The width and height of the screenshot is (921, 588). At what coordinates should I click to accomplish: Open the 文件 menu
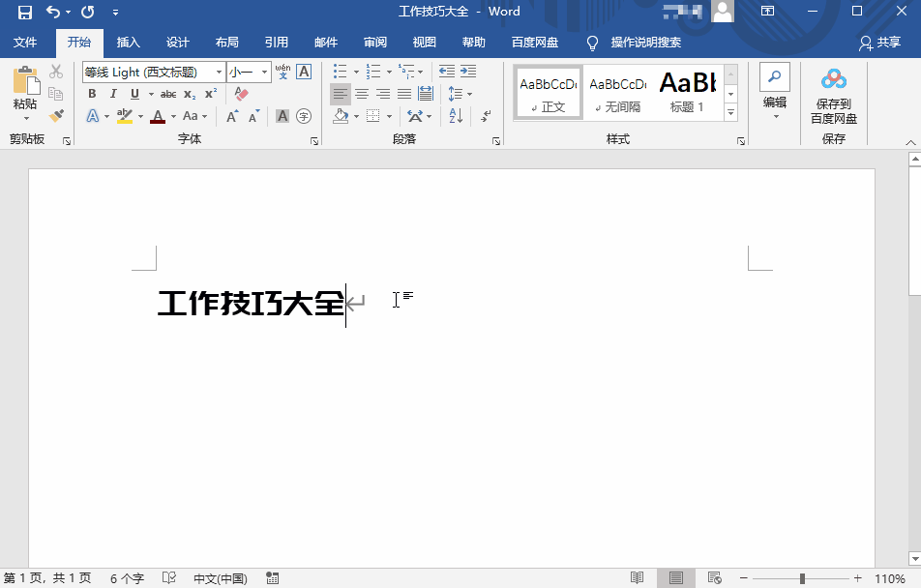(25, 43)
